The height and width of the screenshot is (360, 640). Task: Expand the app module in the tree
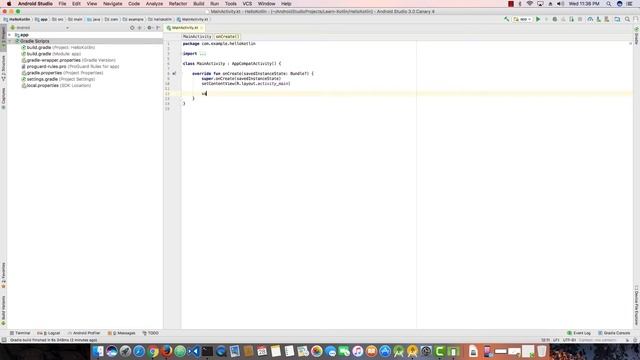point(10,35)
